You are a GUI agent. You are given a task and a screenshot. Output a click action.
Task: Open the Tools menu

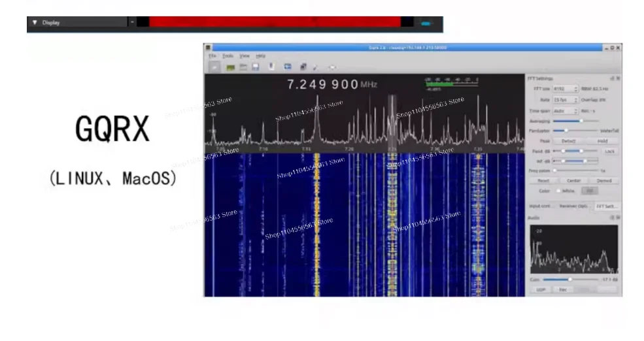pos(228,56)
